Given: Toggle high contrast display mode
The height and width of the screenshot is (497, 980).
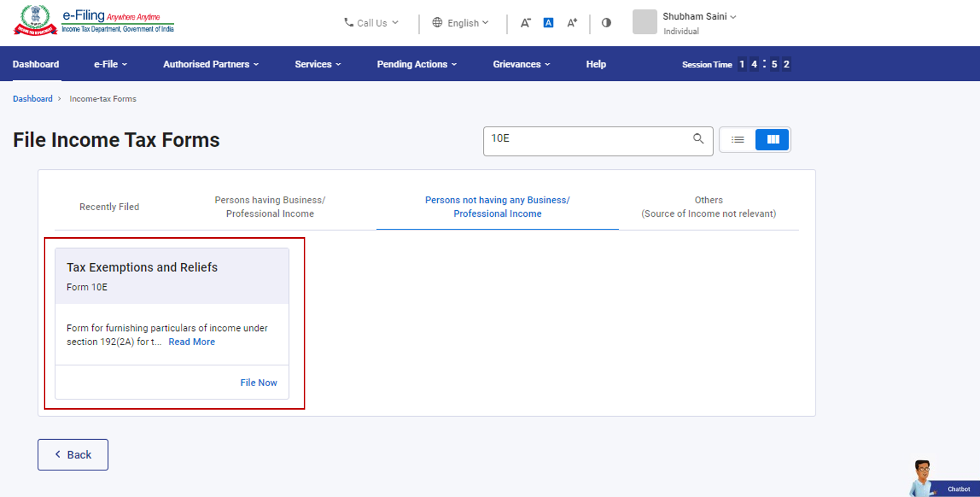Looking at the screenshot, I should click(606, 22).
